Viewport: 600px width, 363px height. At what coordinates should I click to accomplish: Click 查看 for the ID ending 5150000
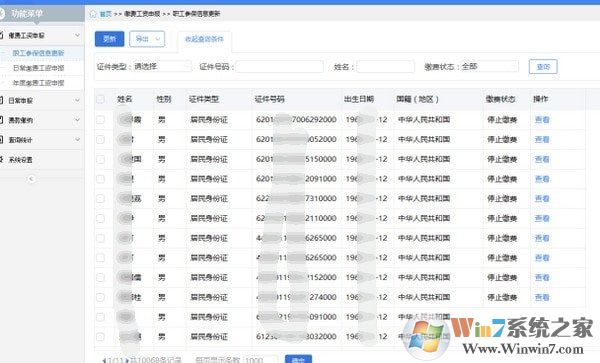542,159
